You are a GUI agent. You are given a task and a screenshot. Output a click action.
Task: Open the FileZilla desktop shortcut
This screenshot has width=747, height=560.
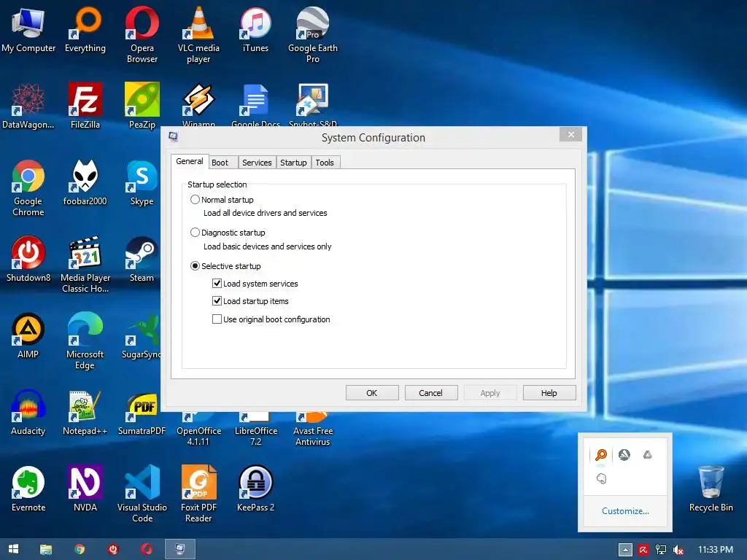coord(85,106)
